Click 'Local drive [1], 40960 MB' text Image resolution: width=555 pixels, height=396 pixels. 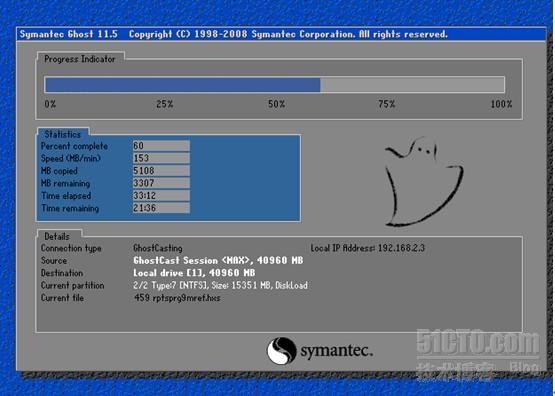(x=194, y=273)
